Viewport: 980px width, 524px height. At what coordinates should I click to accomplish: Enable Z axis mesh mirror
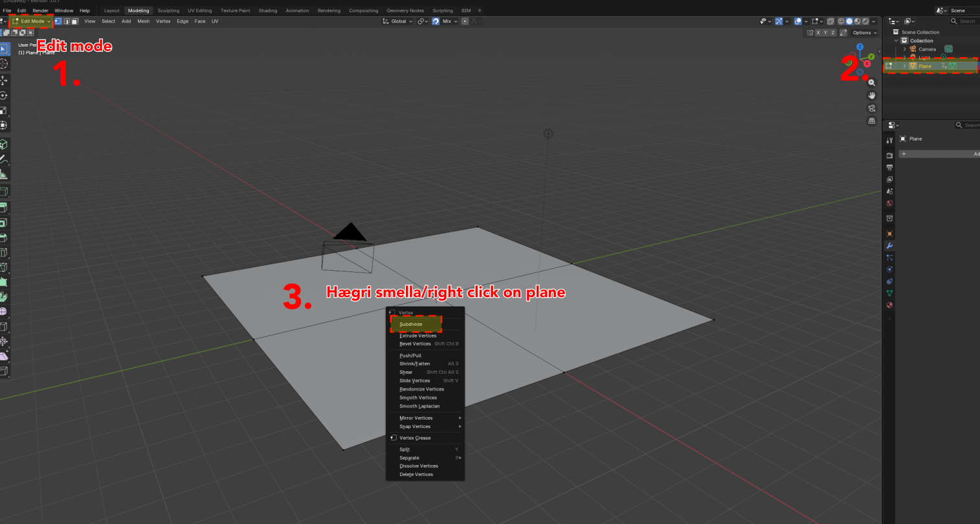[x=833, y=32]
